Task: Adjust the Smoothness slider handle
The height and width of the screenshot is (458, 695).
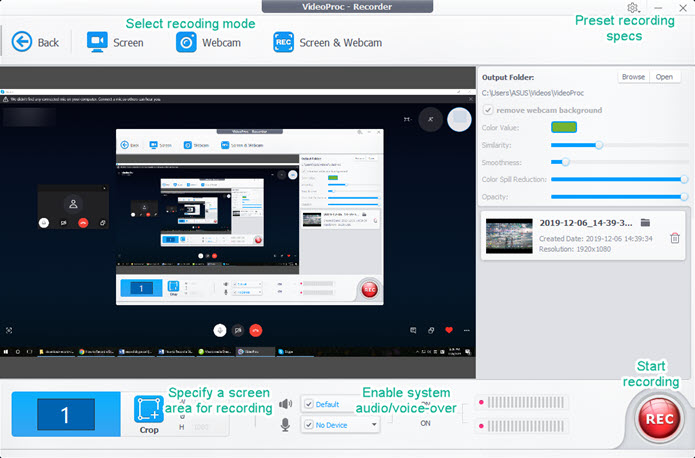Action: tap(565, 162)
